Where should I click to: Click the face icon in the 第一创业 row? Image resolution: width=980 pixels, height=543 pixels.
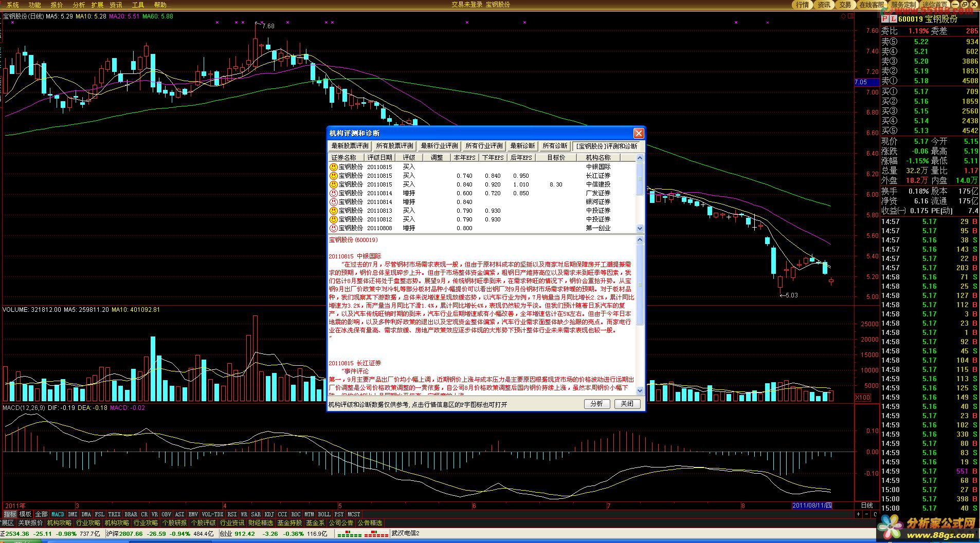click(x=333, y=228)
